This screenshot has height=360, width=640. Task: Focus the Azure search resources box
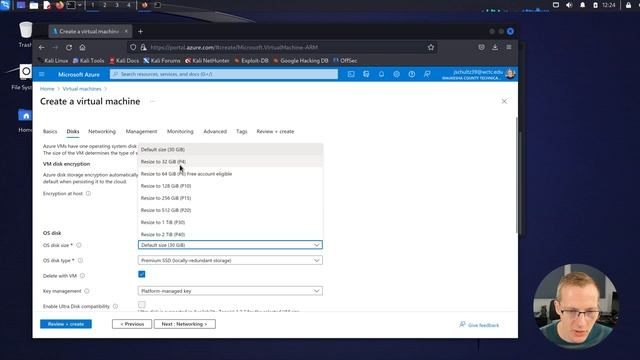(x=224, y=74)
